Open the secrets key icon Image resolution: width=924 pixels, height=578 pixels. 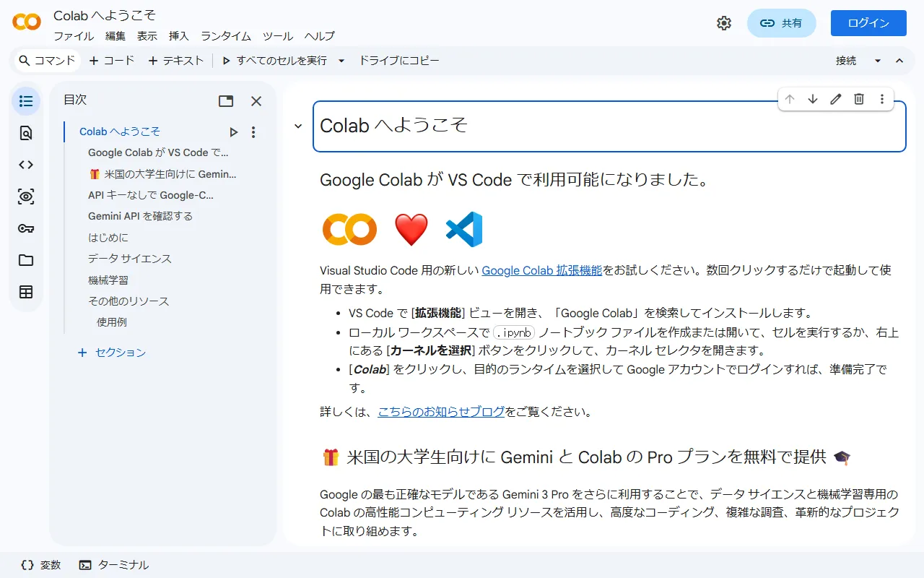[26, 228]
